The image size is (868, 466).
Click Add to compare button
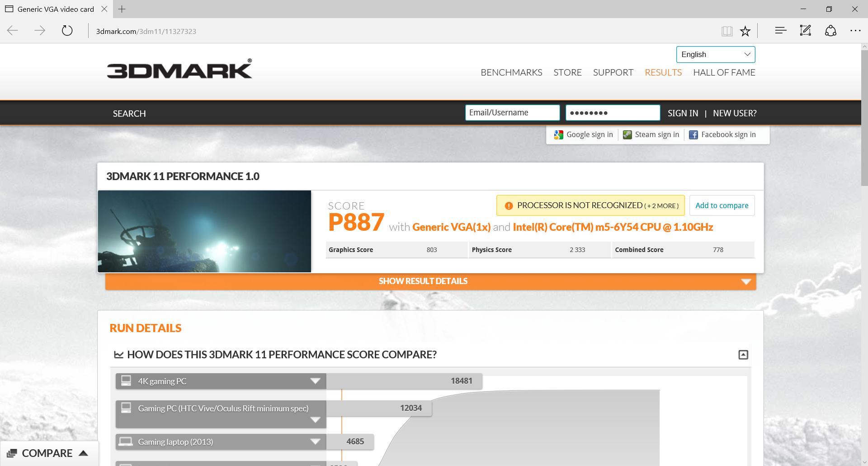(722, 205)
